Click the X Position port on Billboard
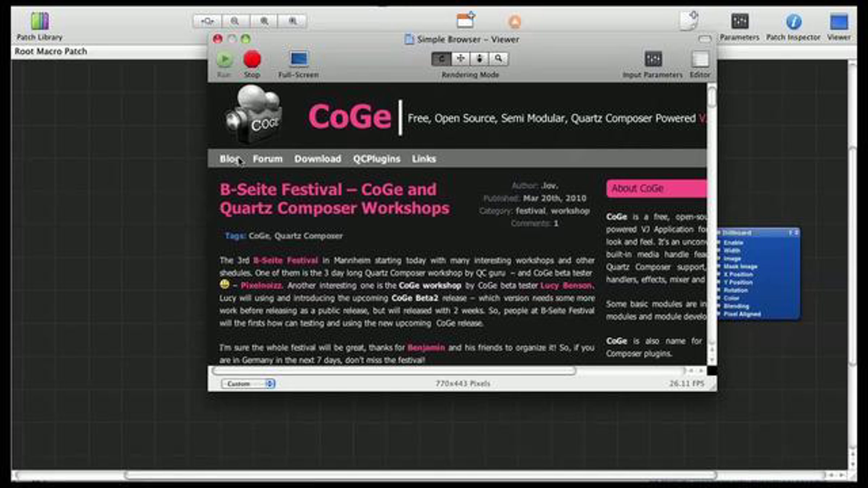868x488 pixels. click(738, 274)
